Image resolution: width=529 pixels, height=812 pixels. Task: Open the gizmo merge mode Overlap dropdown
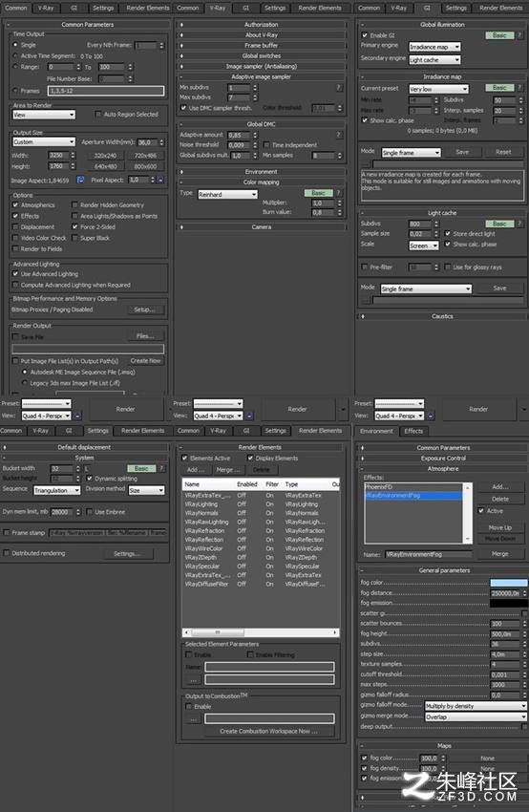coord(476,716)
